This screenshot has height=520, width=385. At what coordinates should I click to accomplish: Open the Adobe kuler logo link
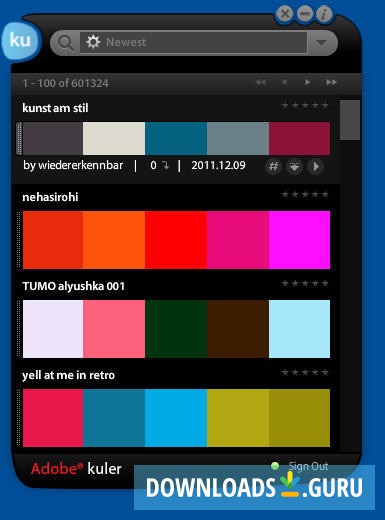76,469
